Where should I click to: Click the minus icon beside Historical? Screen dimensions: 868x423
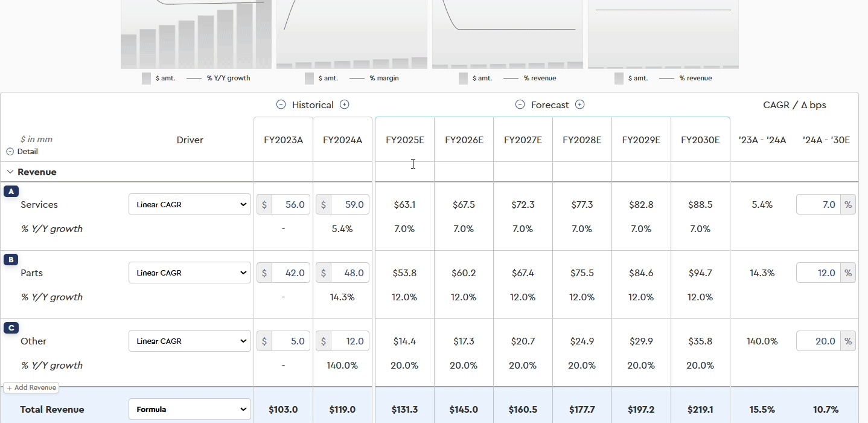(281, 105)
